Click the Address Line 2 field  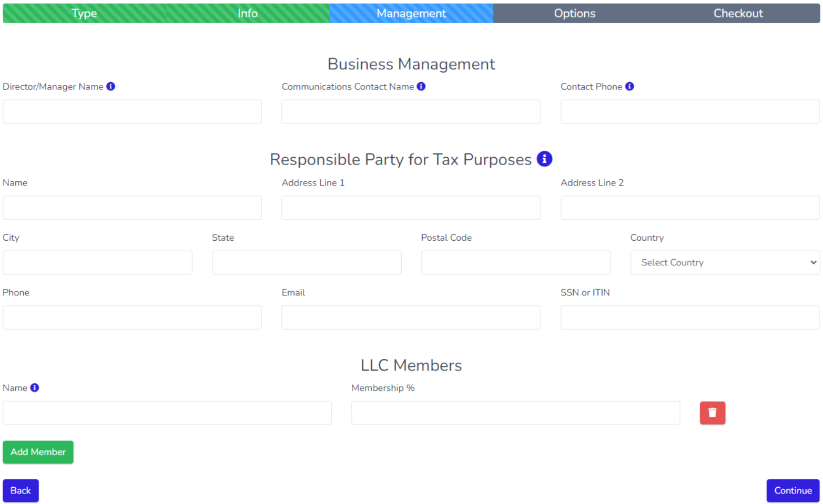point(690,208)
